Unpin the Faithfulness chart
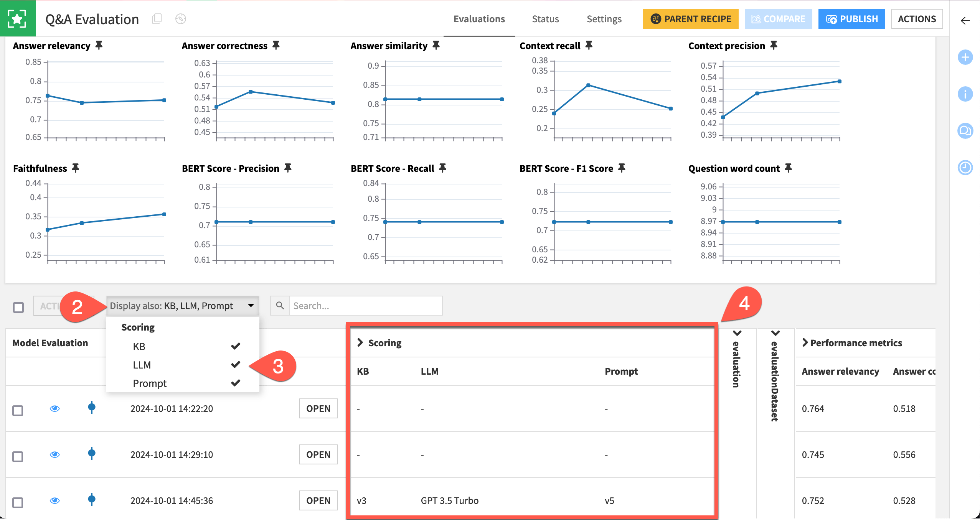980x520 pixels. 76,168
